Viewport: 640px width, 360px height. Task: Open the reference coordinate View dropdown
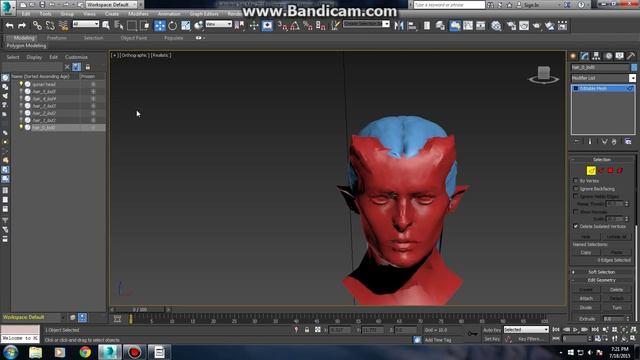point(219,24)
